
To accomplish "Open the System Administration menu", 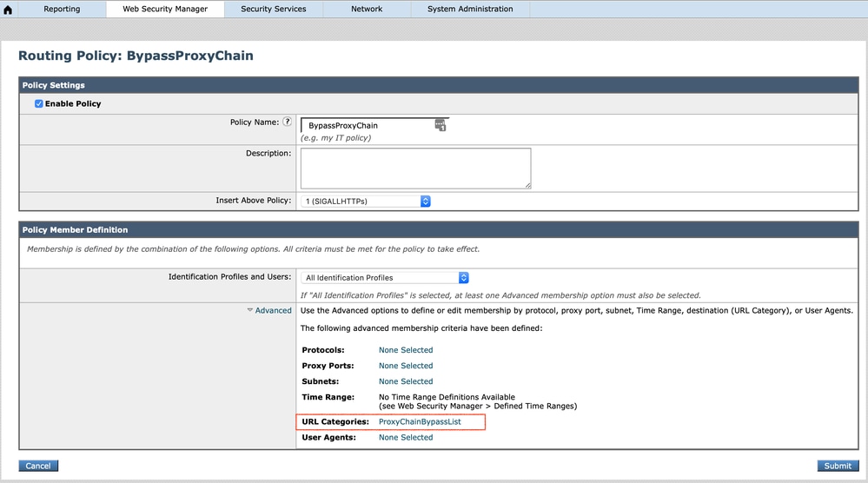I will pyautogui.click(x=470, y=9).
